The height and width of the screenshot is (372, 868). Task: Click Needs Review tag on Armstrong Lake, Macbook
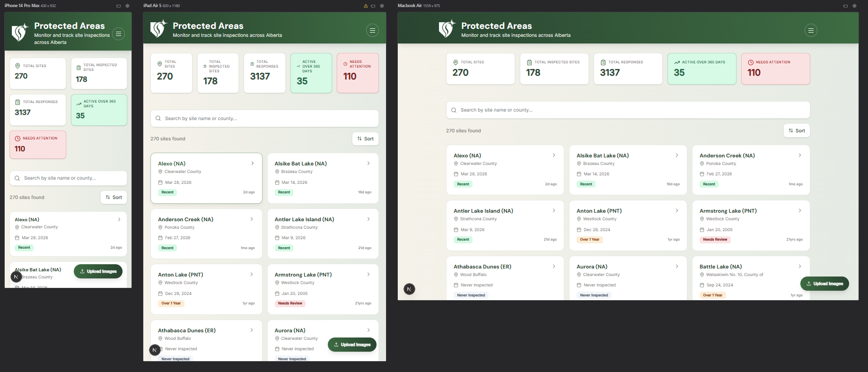pos(715,240)
